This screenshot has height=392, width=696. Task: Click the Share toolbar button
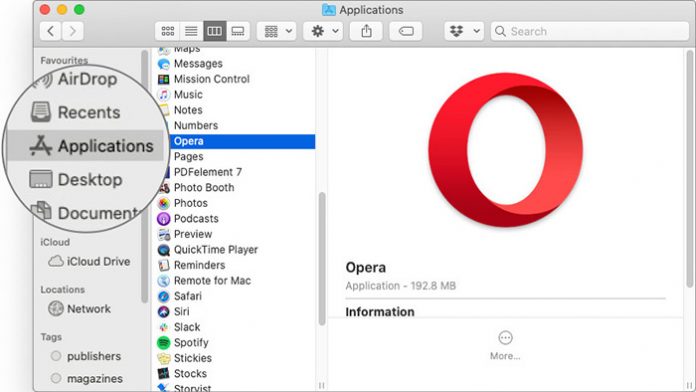(x=366, y=31)
